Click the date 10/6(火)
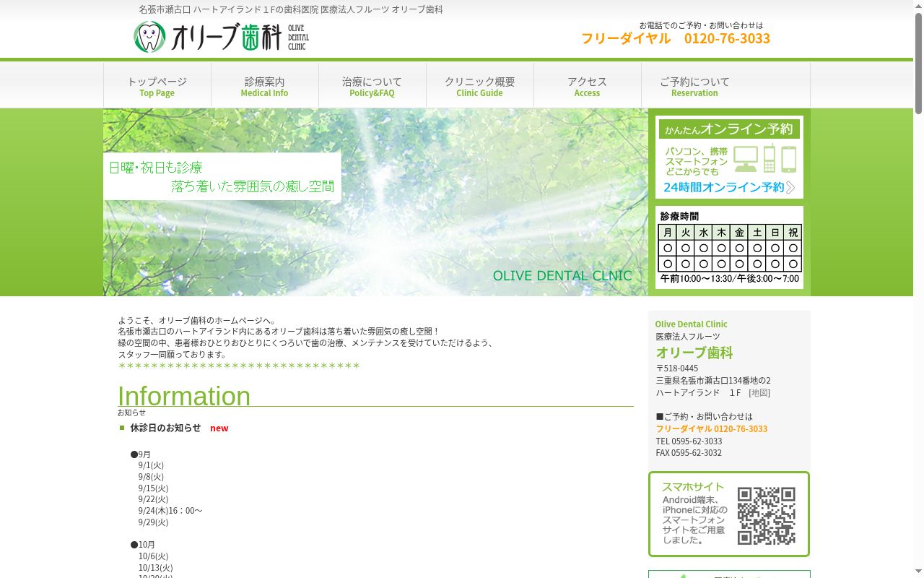The height and width of the screenshot is (578, 924). point(153,556)
